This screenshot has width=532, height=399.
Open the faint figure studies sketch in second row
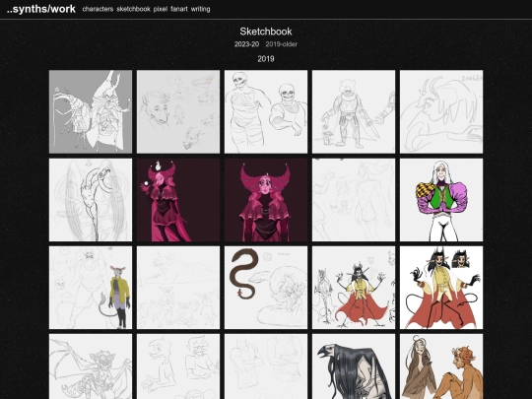pyautogui.click(x=354, y=200)
